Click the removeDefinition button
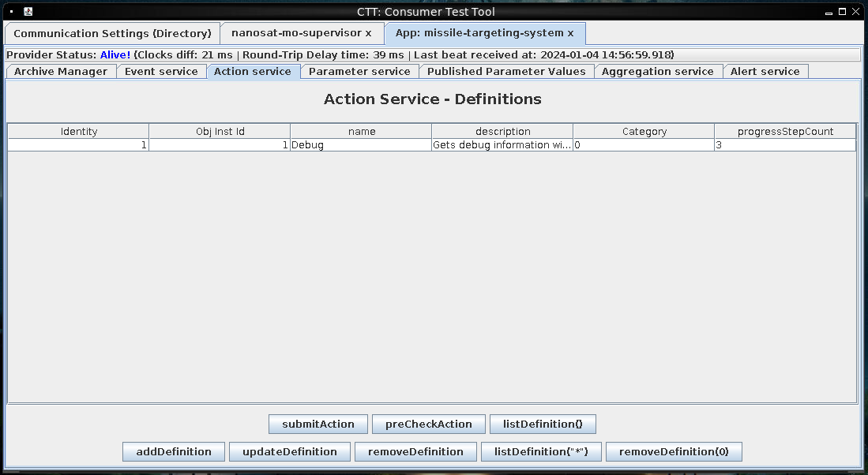The image size is (868, 475). (415, 452)
